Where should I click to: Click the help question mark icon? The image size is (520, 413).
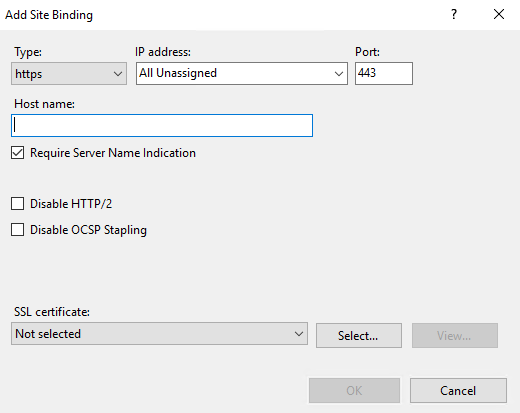tap(454, 14)
